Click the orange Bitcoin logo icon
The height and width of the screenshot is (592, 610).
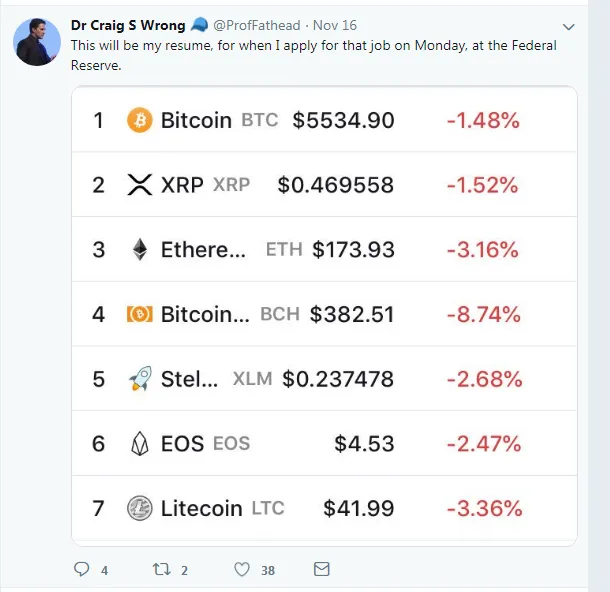point(140,120)
